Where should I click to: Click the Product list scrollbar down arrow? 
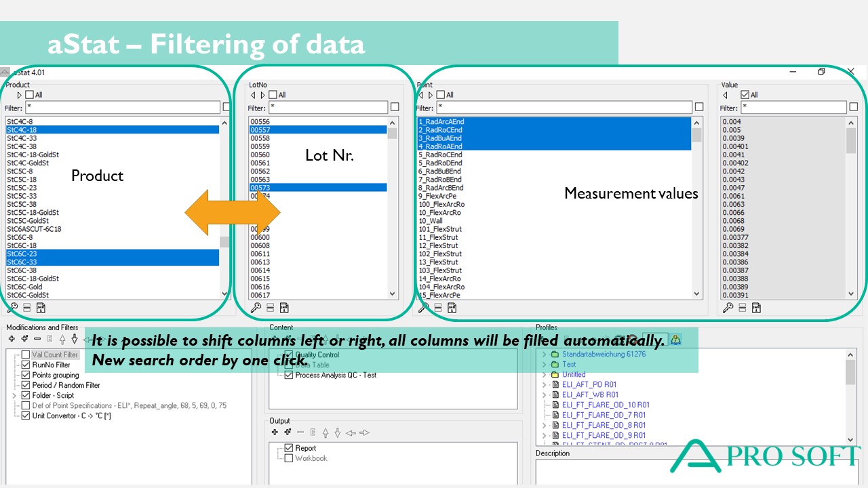tap(224, 294)
